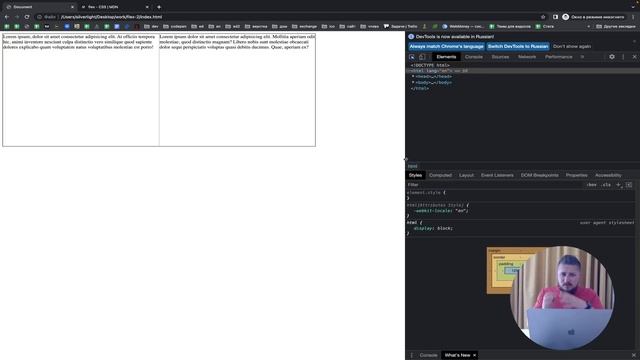Switch to the Console tab in DevTools
640x360 pixels.
474,57
